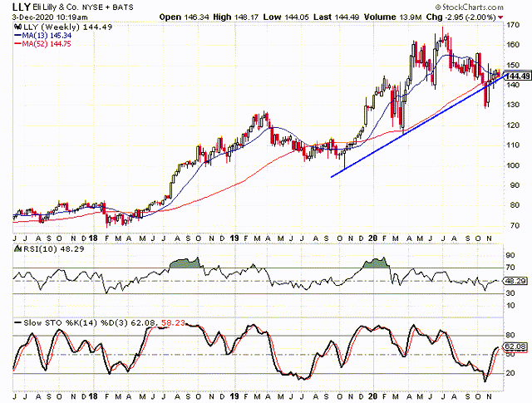532x403 pixels.
Task: Click the RSI area icon beside RSI(10)
Action: point(17,248)
